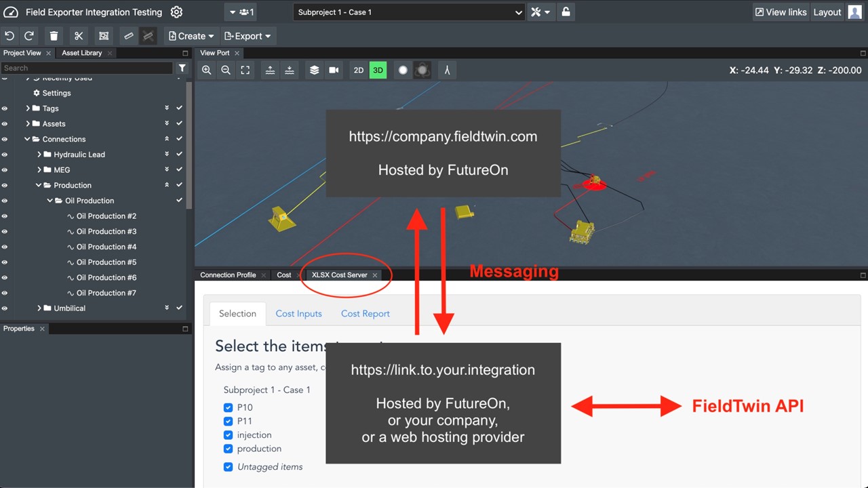Zoom in the View Port
This screenshot has height=488, width=868.
coord(206,70)
